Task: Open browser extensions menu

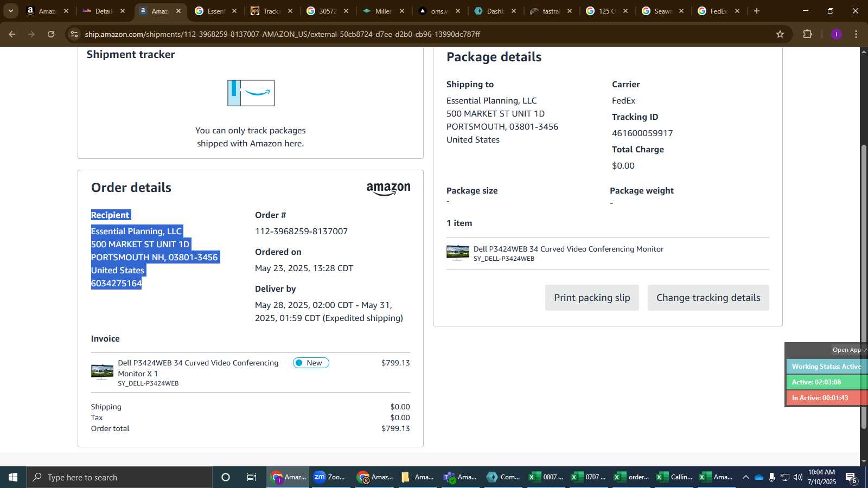Action: (x=808, y=34)
